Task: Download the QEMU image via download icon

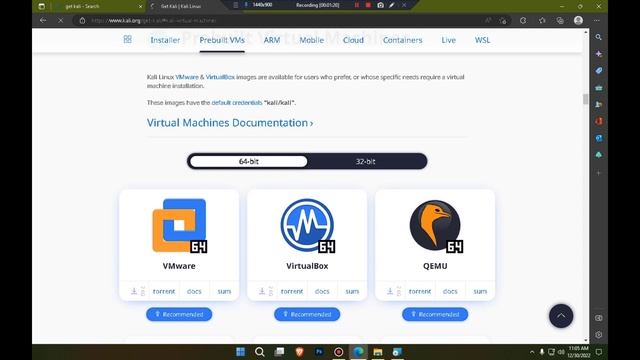Action: (390, 291)
